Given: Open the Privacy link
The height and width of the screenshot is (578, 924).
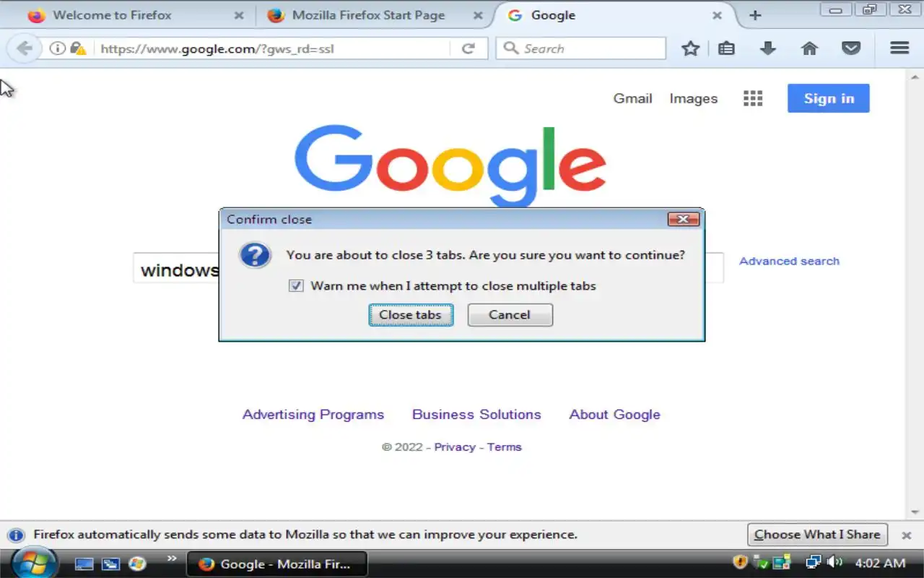Looking at the screenshot, I should [455, 447].
